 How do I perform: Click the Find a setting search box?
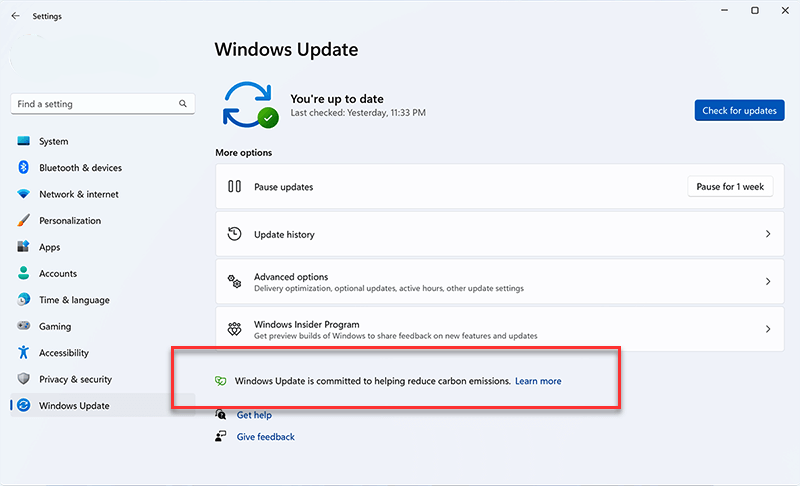(x=103, y=104)
